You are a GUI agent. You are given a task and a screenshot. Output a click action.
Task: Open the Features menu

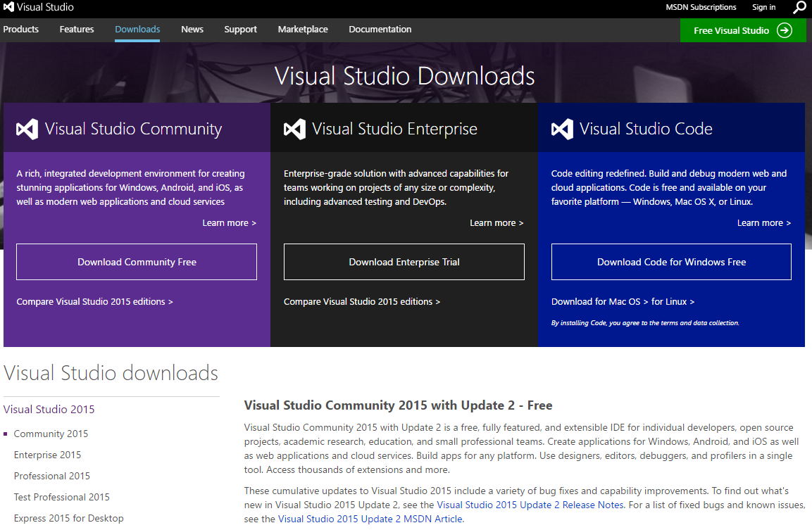tap(77, 30)
